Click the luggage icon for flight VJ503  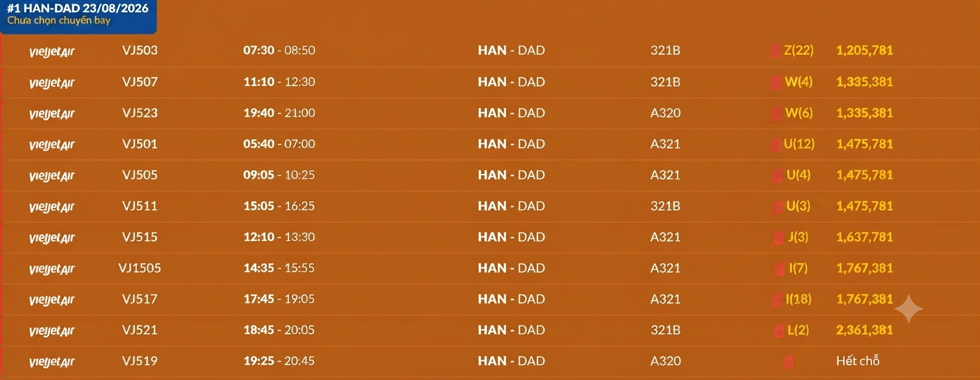coord(775,51)
